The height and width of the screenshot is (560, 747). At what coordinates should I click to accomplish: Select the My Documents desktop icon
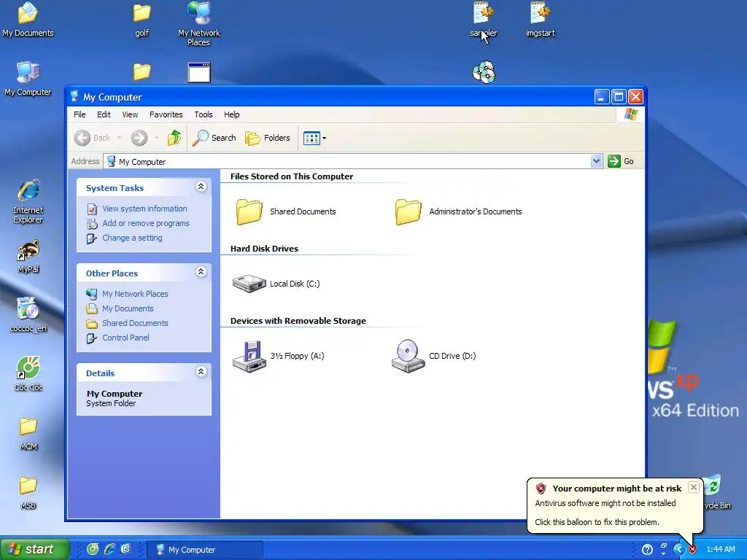coord(28,20)
